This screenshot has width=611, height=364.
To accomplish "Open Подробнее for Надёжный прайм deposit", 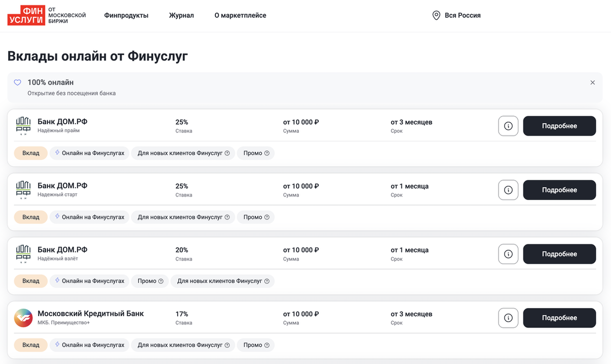I will coord(560,126).
